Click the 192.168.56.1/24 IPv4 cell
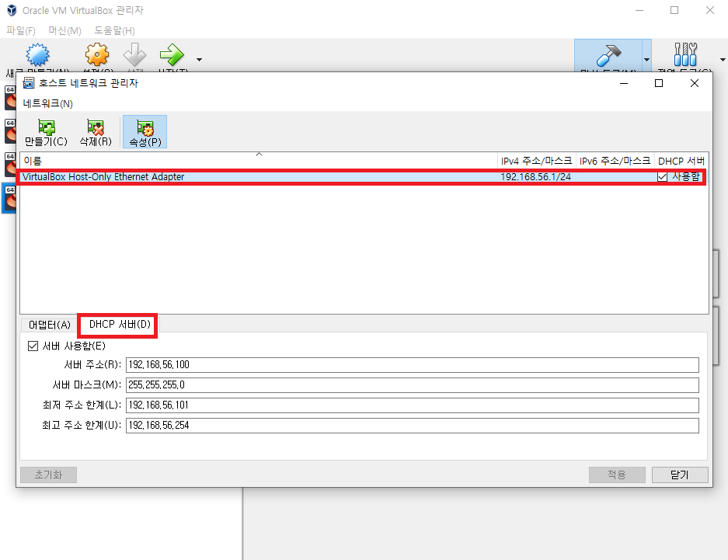Image resolution: width=728 pixels, height=560 pixels. coord(536,177)
